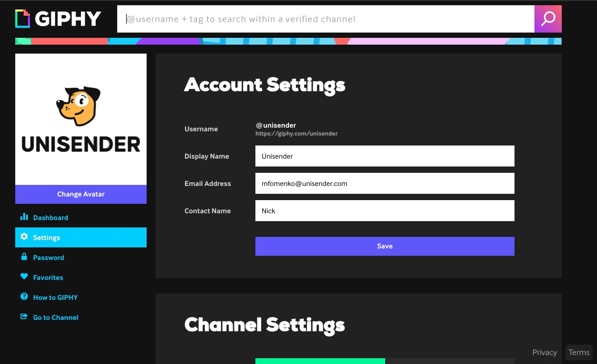Edit the Display Name field
This screenshot has width=597, height=364.
[385, 156]
